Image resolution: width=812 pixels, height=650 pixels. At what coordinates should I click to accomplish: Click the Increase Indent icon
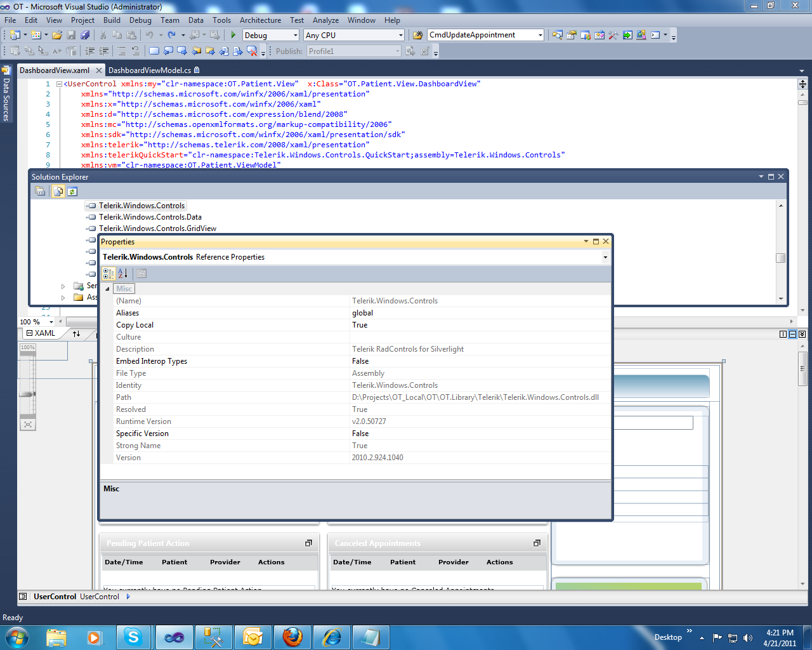tap(103, 51)
